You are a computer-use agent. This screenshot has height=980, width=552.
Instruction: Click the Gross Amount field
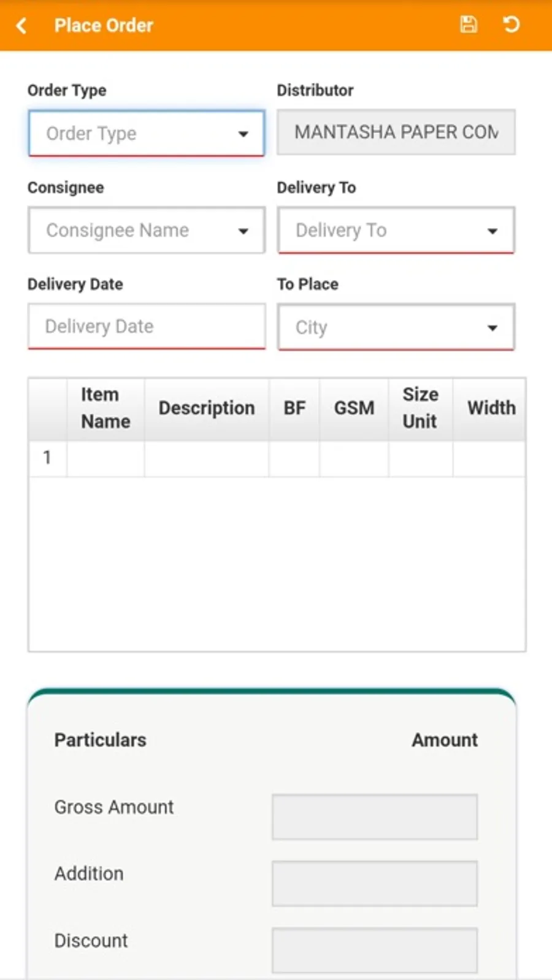375,817
